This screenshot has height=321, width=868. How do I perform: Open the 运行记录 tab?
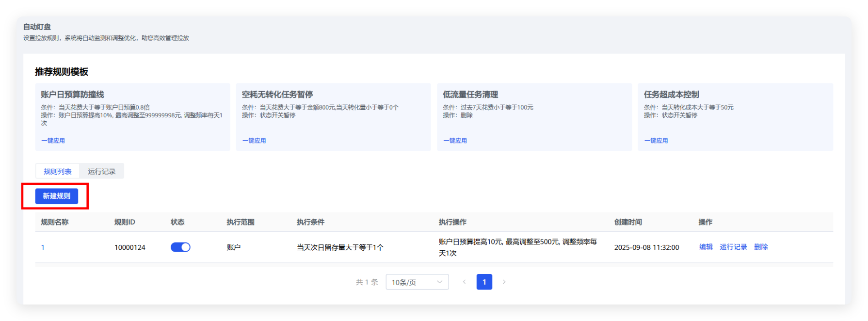(x=102, y=171)
